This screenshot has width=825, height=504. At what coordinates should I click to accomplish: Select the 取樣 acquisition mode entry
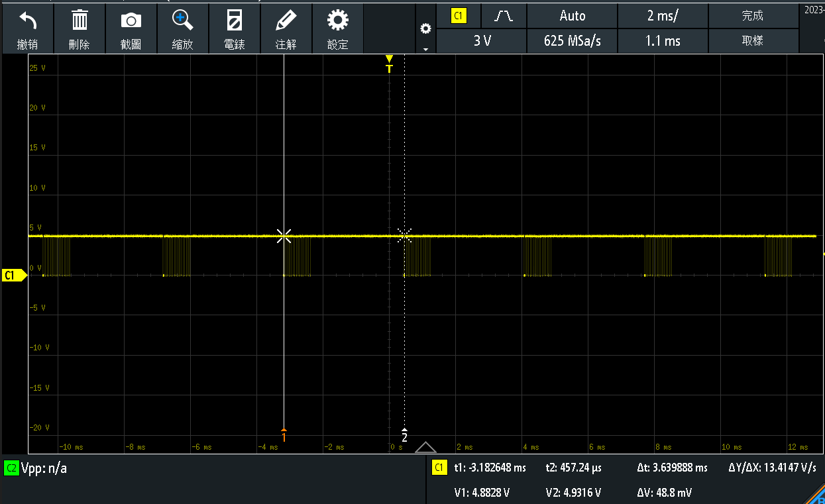point(753,40)
